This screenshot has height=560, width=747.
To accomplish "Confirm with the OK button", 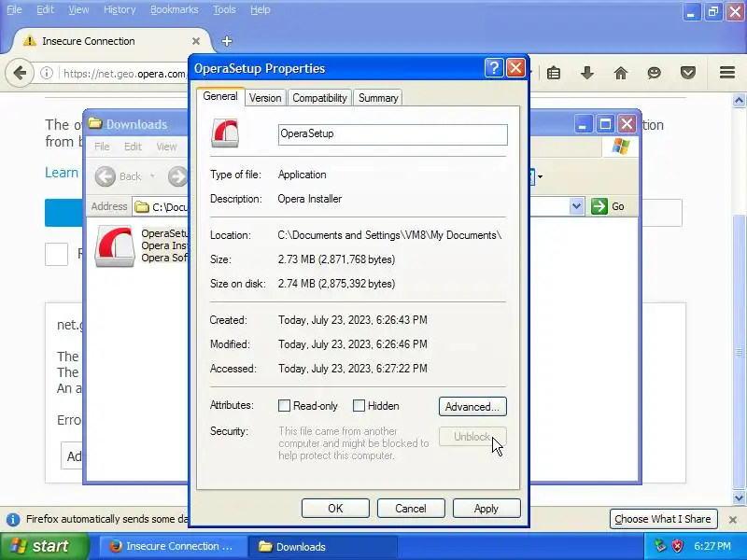I will tap(335, 509).
